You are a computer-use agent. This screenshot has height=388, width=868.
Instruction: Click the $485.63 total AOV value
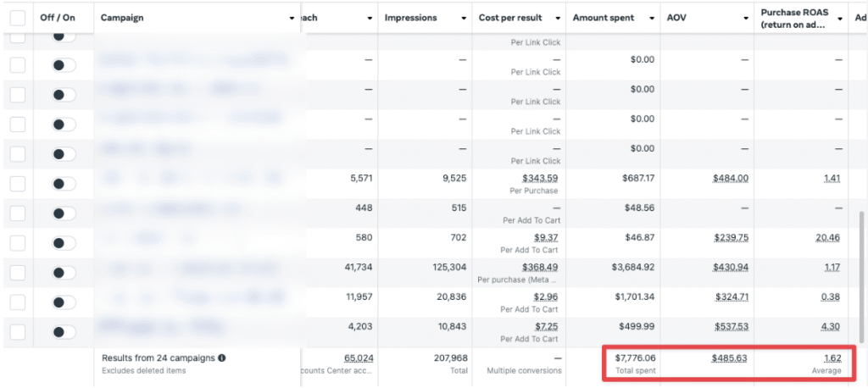[x=729, y=358]
